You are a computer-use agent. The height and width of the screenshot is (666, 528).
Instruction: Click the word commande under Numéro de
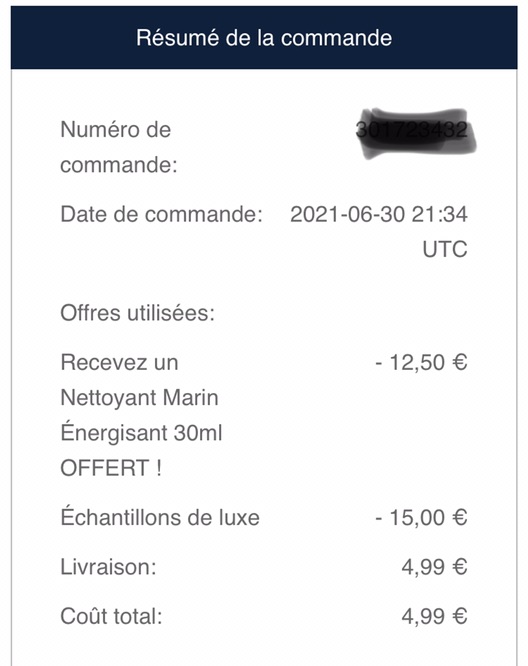point(119,165)
